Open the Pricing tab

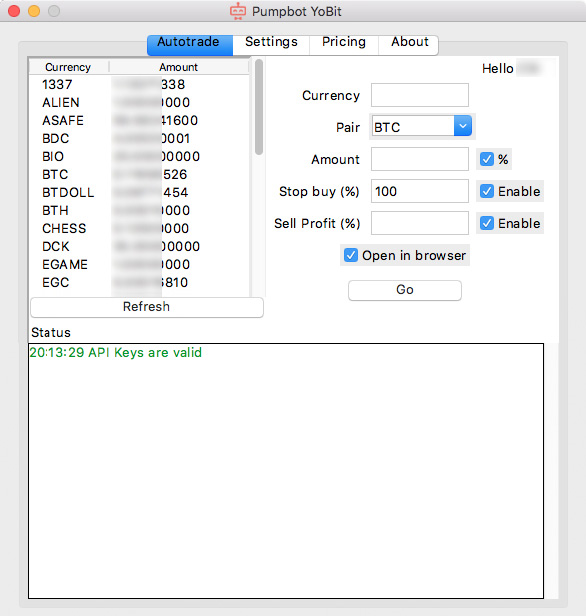click(344, 45)
